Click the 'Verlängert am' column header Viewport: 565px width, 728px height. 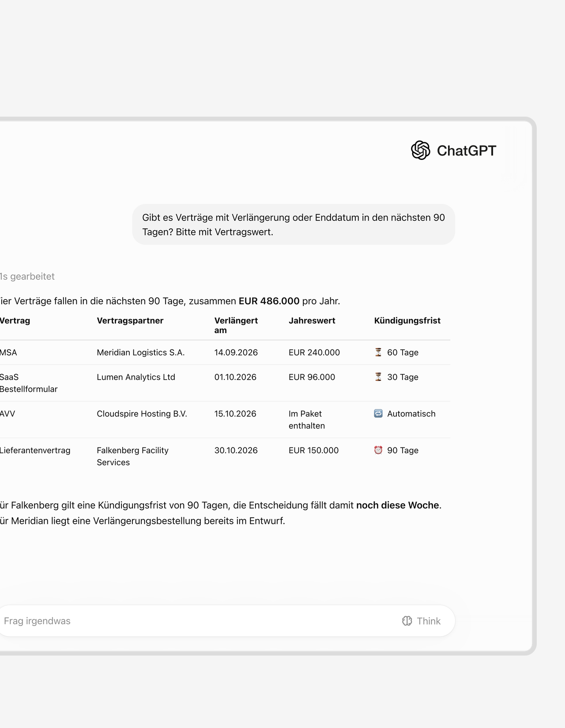click(x=236, y=325)
